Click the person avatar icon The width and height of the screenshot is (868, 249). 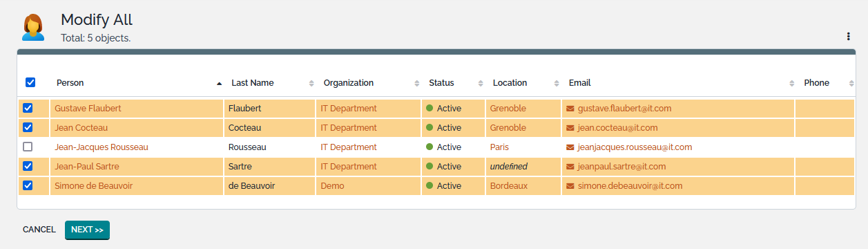click(x=32, y=27)
